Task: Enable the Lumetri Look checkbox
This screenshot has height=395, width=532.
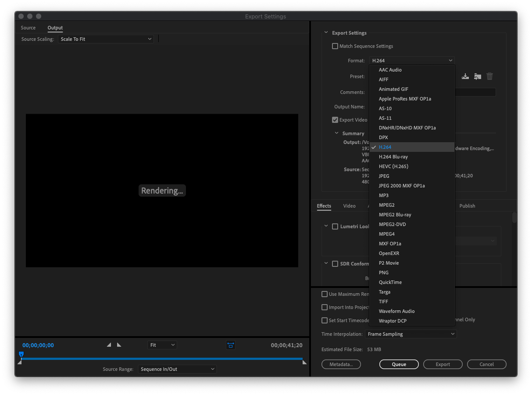Action: [x=335, y=226]
